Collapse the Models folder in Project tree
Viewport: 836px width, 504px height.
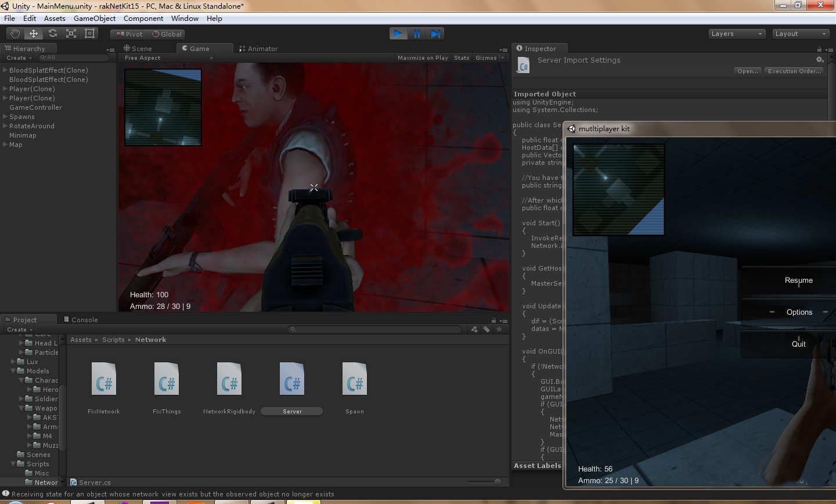(x=13, y=371)
